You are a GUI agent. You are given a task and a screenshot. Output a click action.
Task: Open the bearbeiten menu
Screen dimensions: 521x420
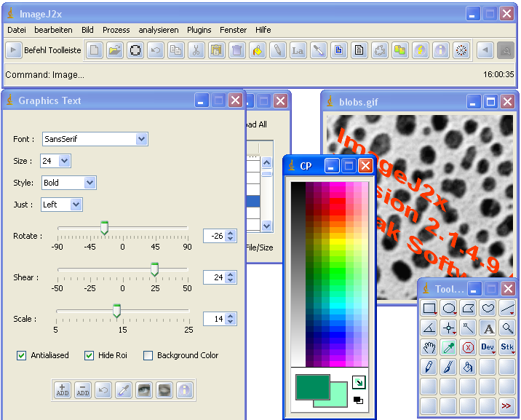[x=53, y=30]
